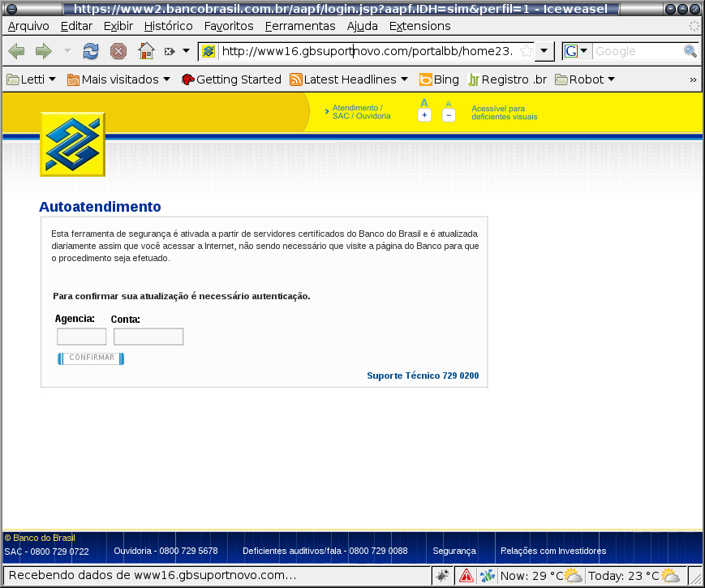Expand the Letti bookmarks folder
This screenshot has height=588, width=705.
31,79
